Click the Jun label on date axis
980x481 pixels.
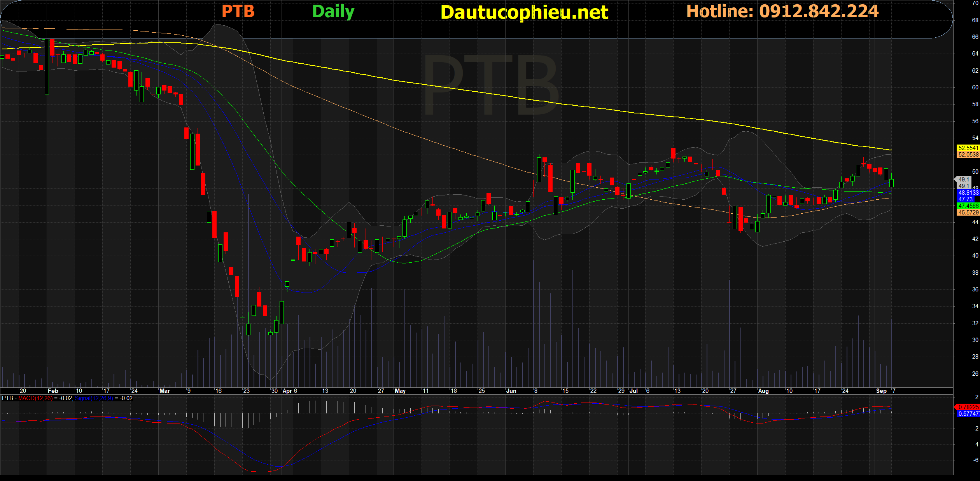coord(511,391)
